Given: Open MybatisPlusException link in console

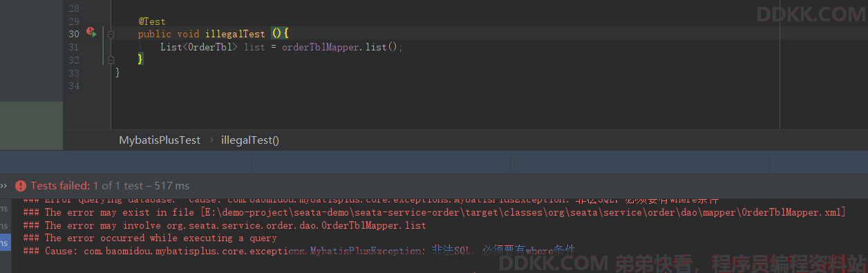Looking at the screenshot, I should (366, 250).
